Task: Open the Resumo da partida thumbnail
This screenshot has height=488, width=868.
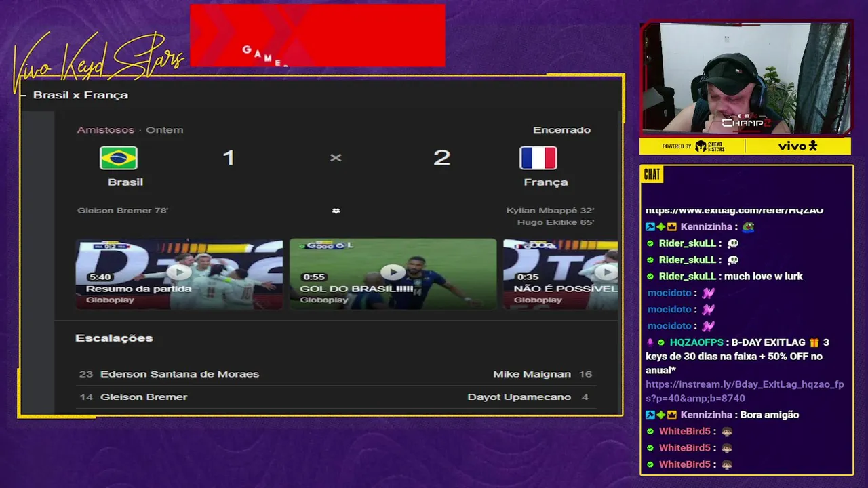Action: [x=179, y=274]
